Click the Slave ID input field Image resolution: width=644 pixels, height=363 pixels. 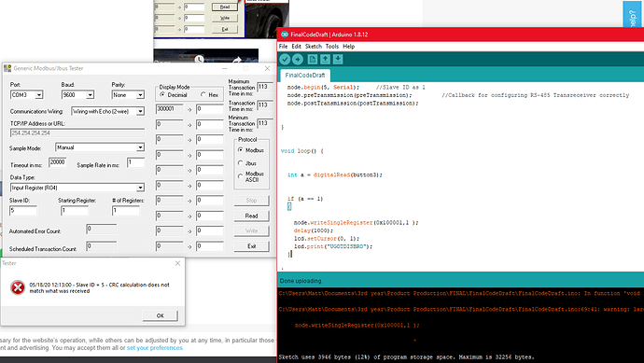[x=23, y=211]
